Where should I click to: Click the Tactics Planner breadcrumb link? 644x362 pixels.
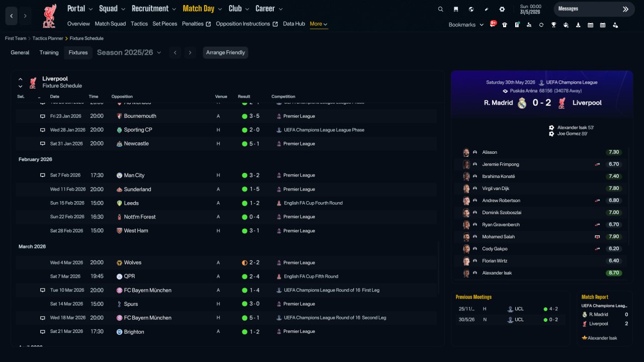click(x=48, y=38)
